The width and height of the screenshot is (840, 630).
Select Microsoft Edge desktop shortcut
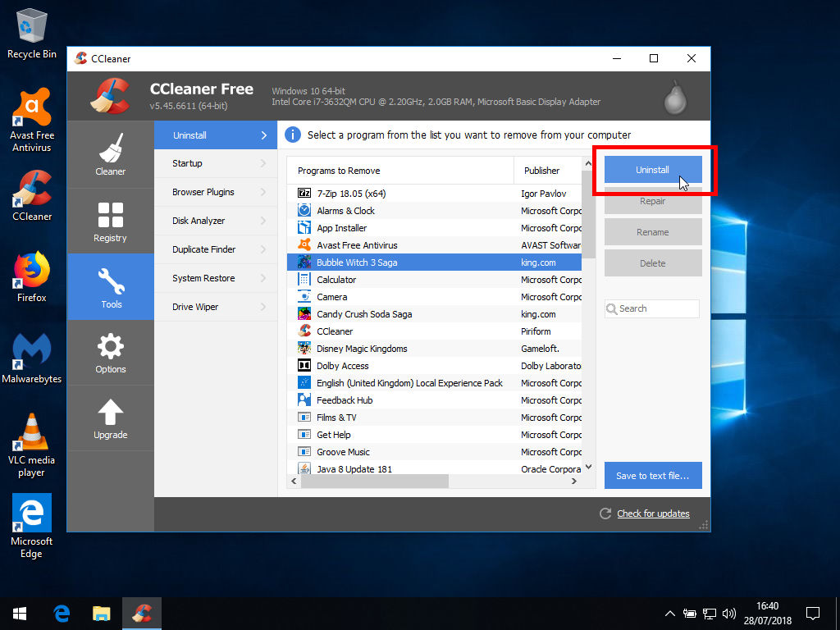coord(32,527)
